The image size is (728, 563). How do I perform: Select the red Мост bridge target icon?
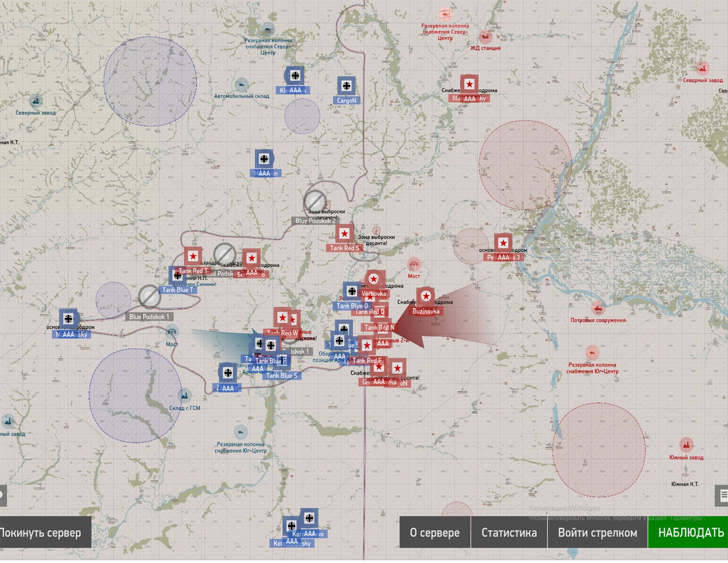coord(414,265)
